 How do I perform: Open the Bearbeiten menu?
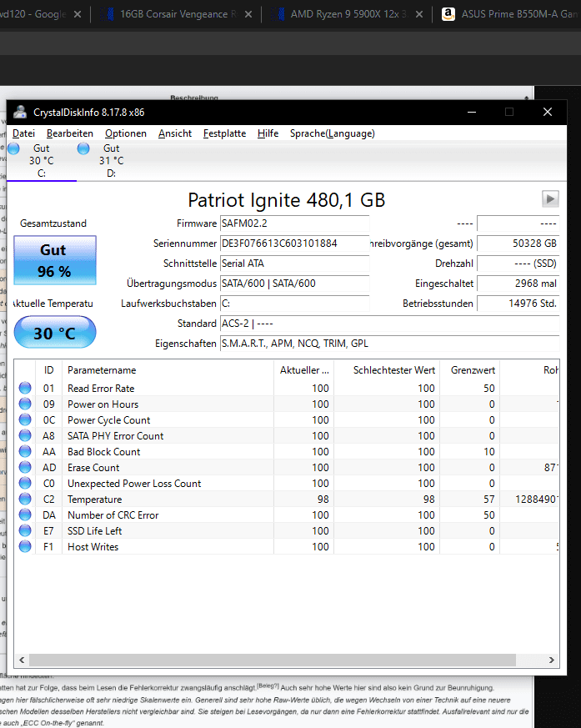point(70,133)
